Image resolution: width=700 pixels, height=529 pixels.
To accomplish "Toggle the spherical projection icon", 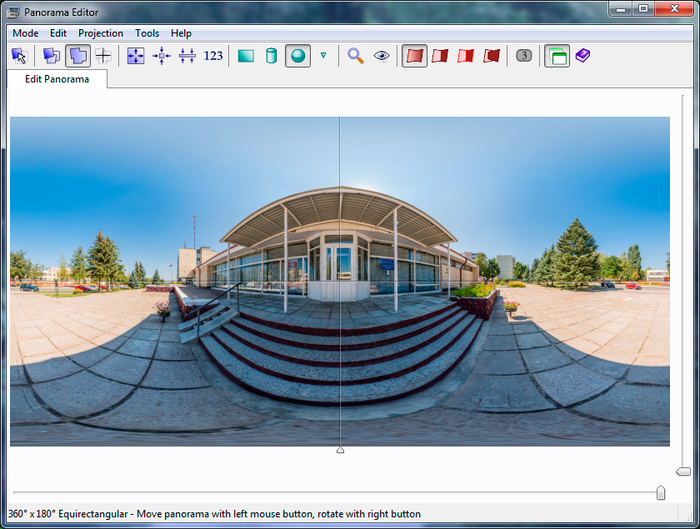I will tap(298, 56).
